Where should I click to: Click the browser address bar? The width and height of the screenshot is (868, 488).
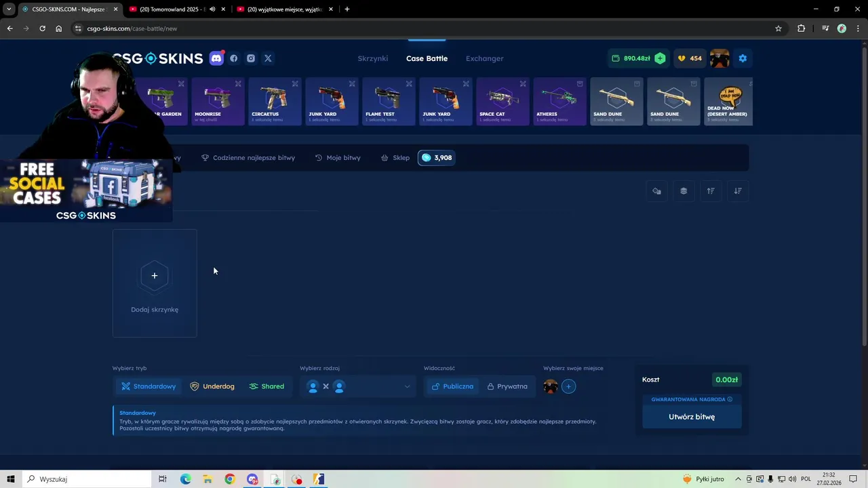click(427, 28)
